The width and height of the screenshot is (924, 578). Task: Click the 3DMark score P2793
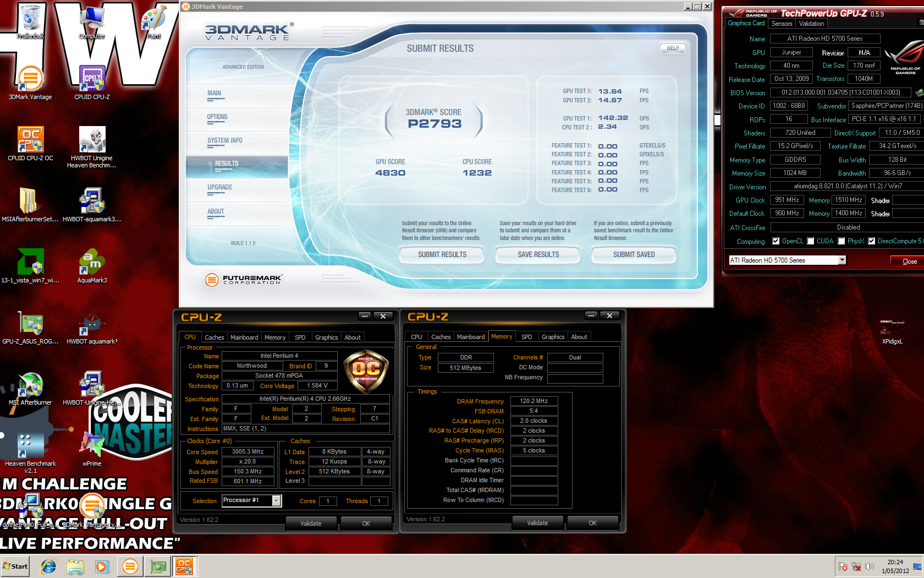[435, 124]
